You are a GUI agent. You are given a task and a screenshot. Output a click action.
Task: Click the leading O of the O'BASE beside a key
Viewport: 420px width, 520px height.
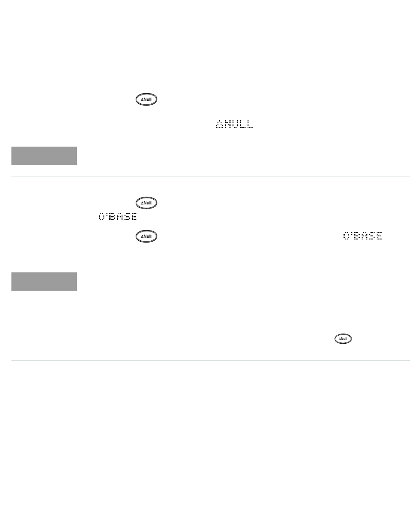click(346, 236)
